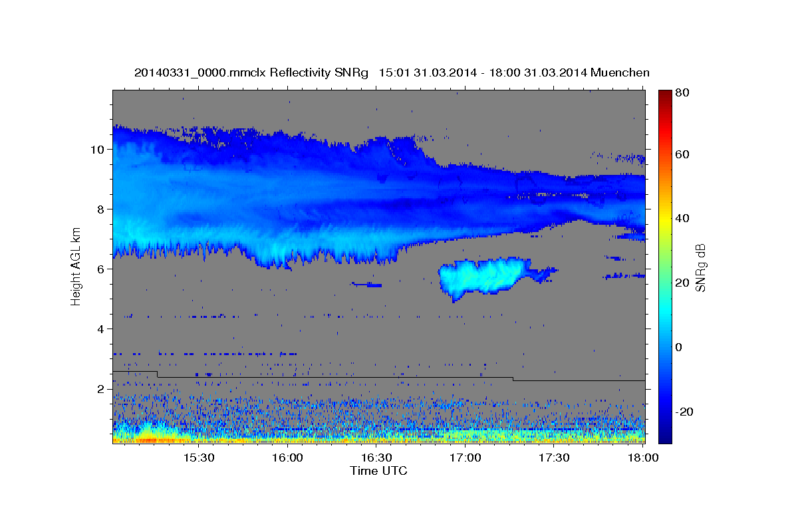
Task: Select the 17:30 time tick label
Action: coord(554,458)
